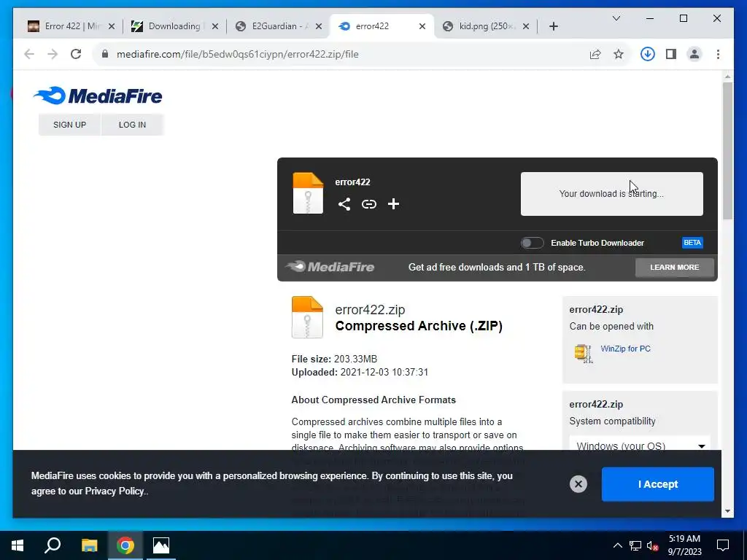This screenshot has width=747, height=560.
Task: Go back using the browser back arrow
Action: click(x=29, y=54)
